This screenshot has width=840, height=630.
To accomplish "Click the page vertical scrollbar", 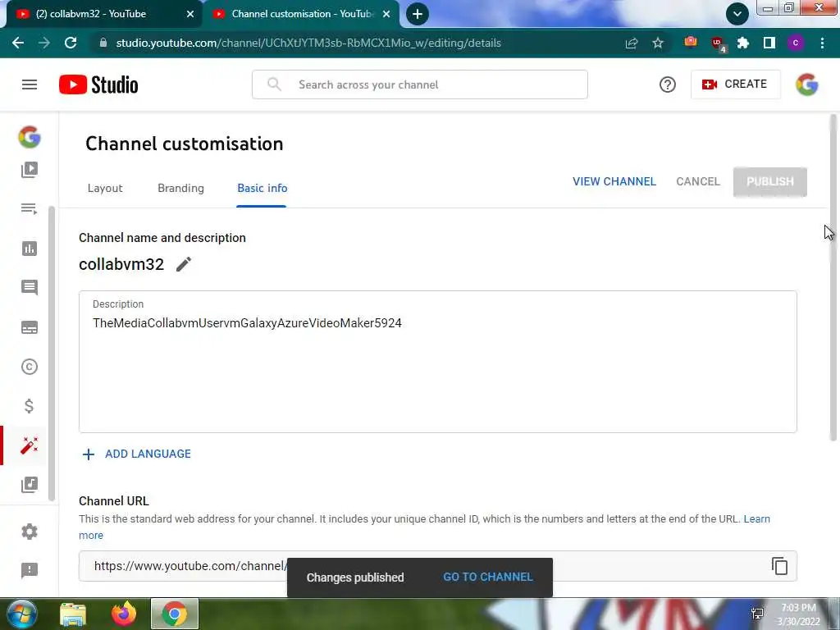I will [x=833, y=279].
